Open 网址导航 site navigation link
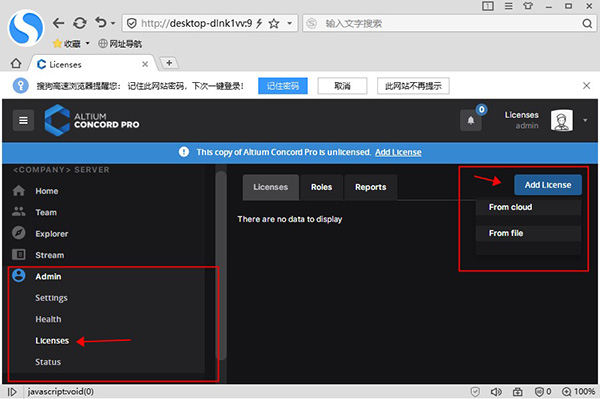The height and width of the screenshot is (399, 600). (120, 44)
